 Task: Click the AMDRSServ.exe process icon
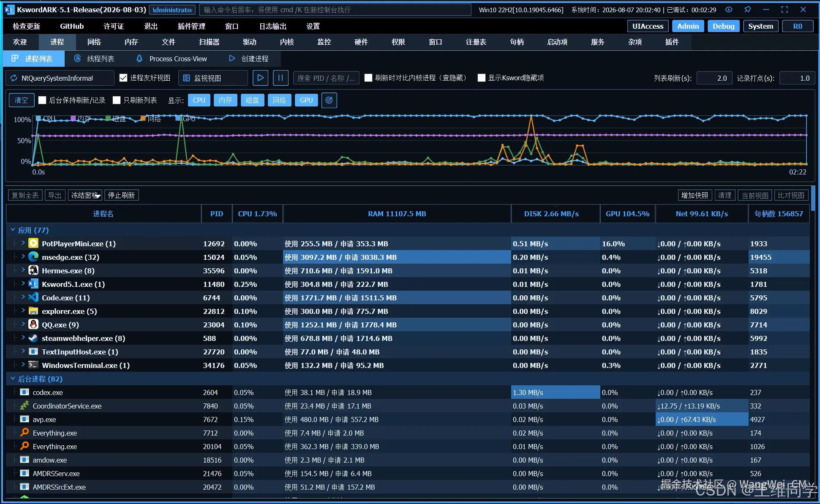point(25,473)
